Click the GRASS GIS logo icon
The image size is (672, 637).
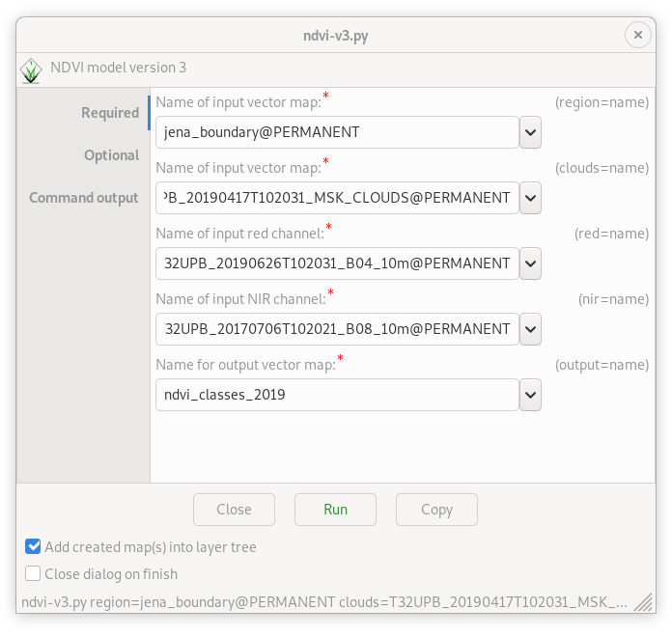coord(31,70)
